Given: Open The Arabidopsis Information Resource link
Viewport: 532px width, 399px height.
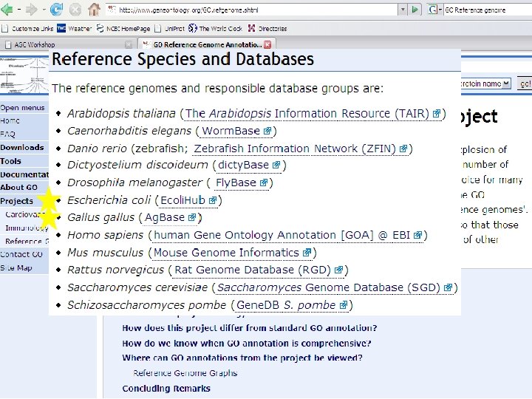Looking at the screenshot, I should 307,113.
